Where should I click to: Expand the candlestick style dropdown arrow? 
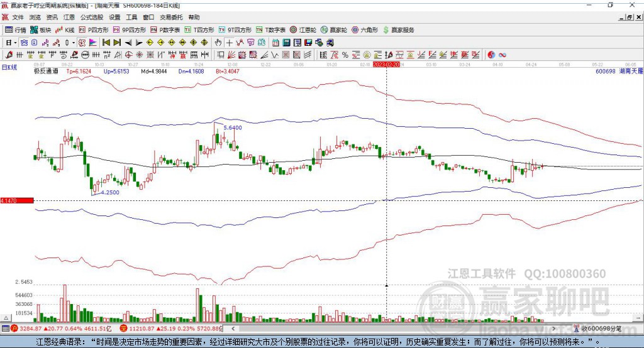[74, 43]
